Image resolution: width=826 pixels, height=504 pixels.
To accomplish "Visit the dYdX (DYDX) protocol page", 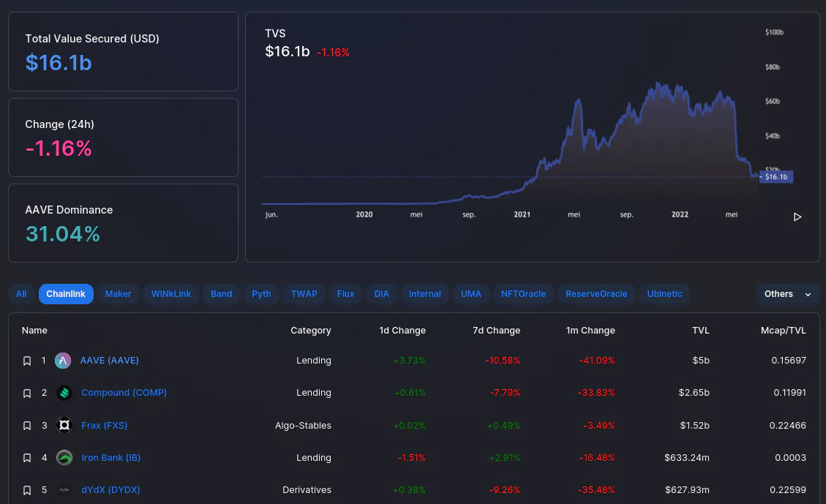I will click(x=110, y=490).
